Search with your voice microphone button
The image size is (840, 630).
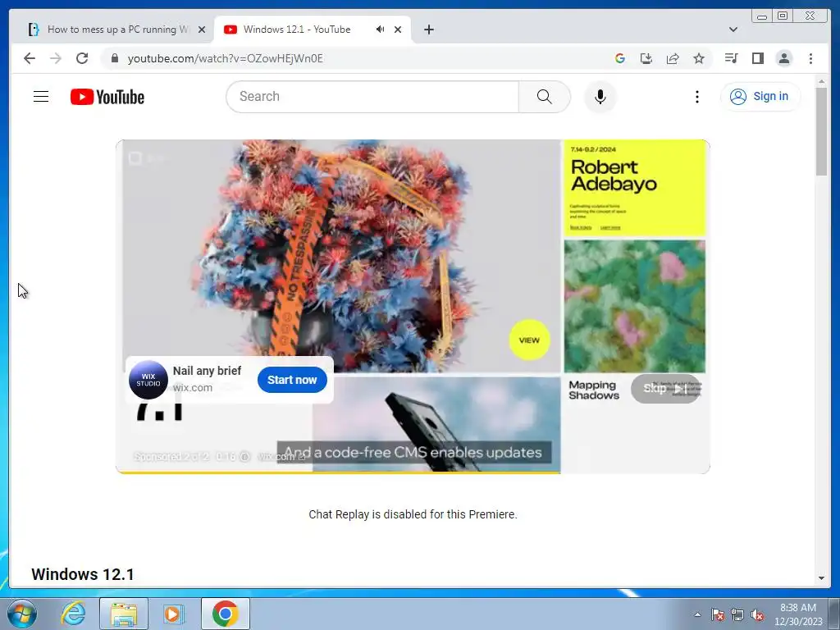point(600,97)
